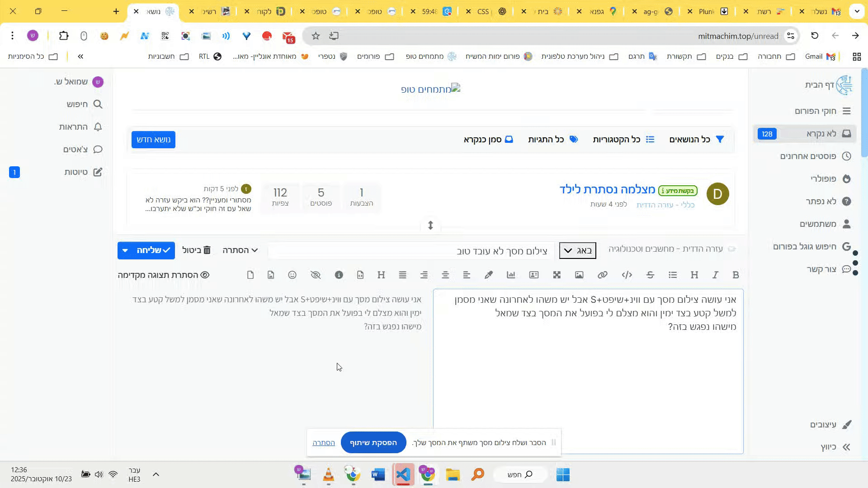Click the poll chart icon in toolbar

pos(511,275)
